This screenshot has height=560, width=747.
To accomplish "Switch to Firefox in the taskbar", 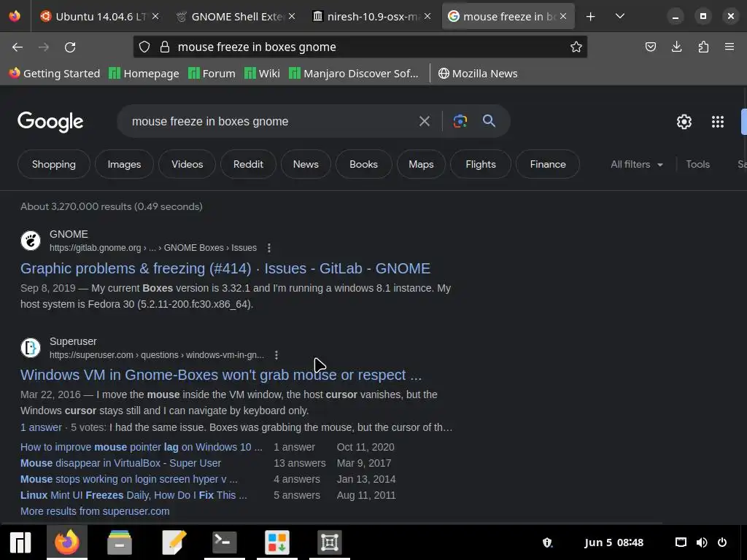I will coord(66,542).
